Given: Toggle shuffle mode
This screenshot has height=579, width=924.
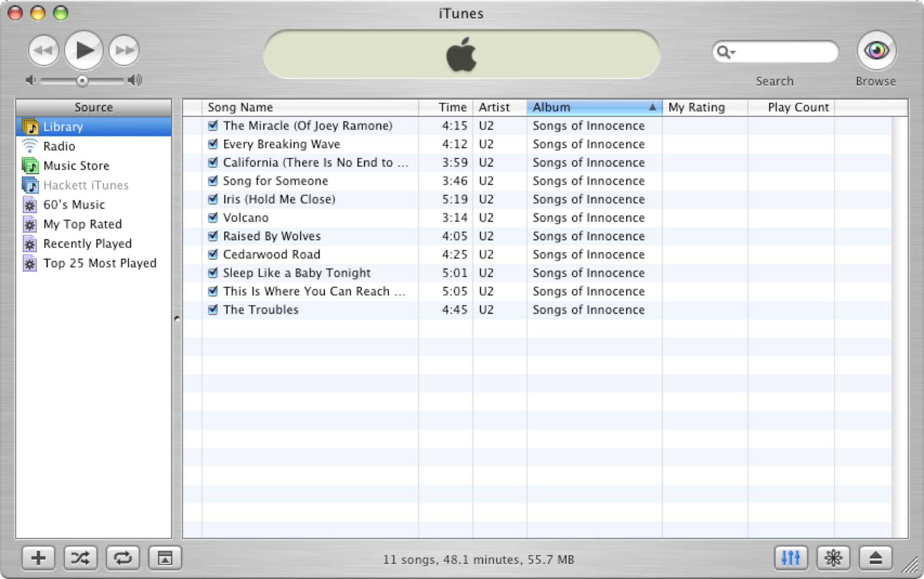Looking at the screenshot, I should pos(81,558).
